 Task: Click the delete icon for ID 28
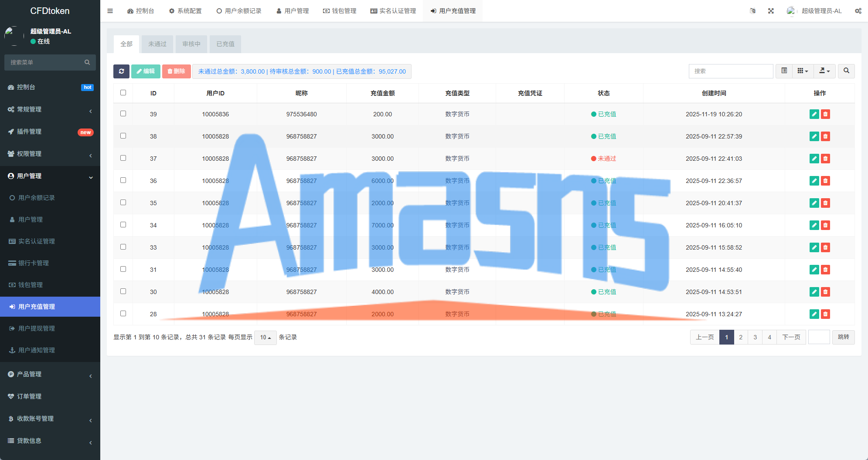tap(825, 314)
